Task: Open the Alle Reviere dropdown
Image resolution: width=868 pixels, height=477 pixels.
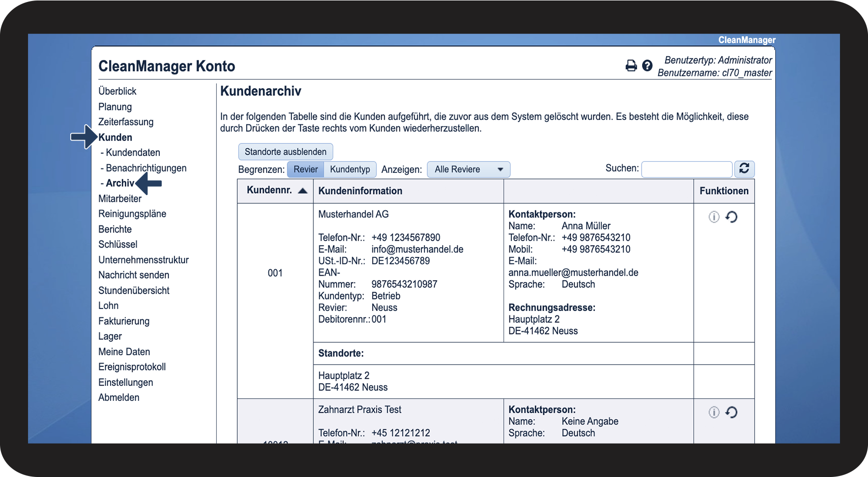Action: click(x=469, y=169)
